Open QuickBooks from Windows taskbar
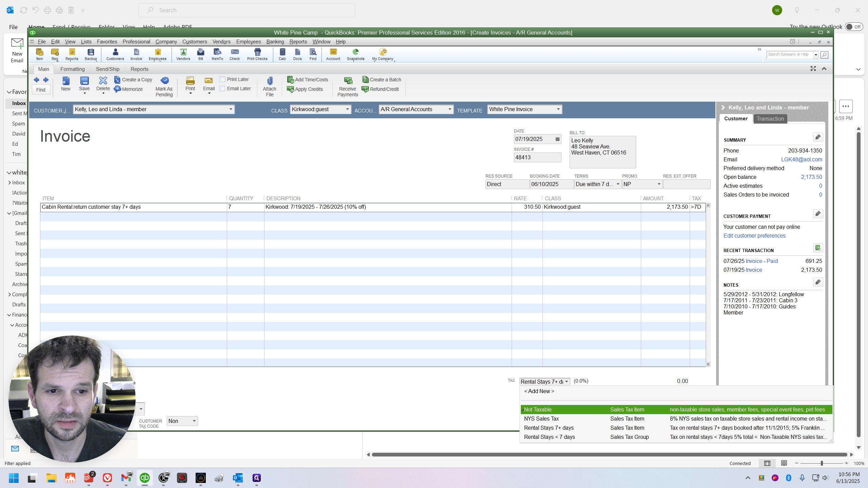Screen dimensions: 868x488 145,478
